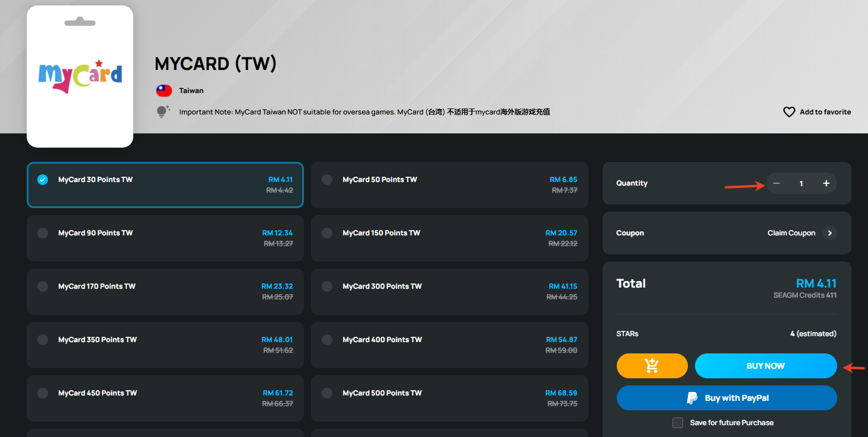Select MyCard 170 Points TW option

[x=165, y=292]
